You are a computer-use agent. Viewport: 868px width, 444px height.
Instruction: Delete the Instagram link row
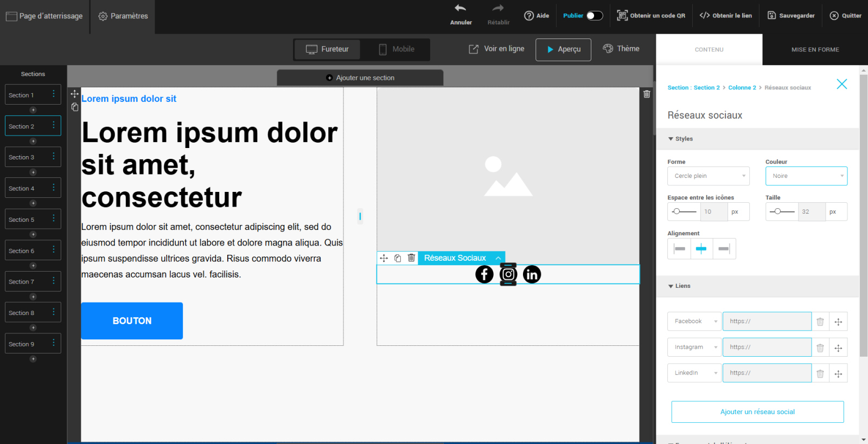point(820,348)
